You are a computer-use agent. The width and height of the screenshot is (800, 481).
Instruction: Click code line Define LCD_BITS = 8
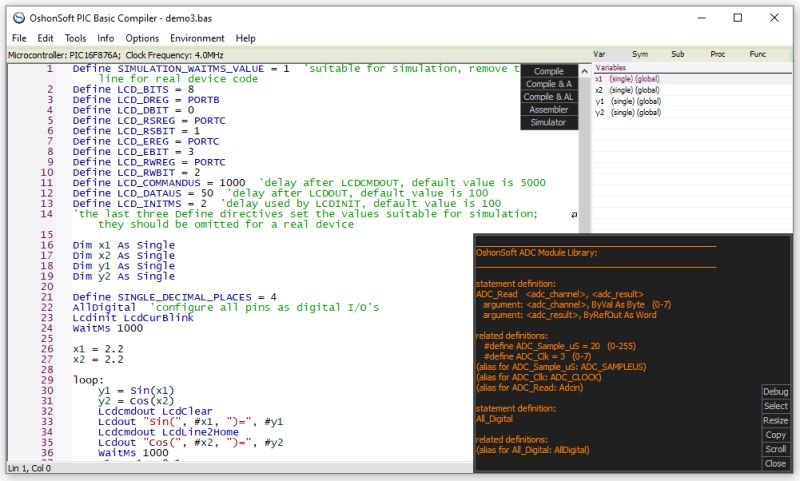[x=133, y=89]
